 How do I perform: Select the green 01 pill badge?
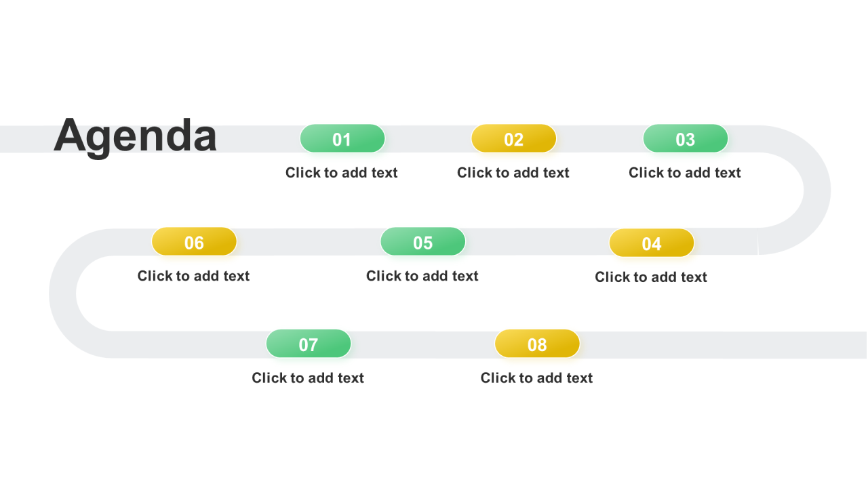[342, 139]
